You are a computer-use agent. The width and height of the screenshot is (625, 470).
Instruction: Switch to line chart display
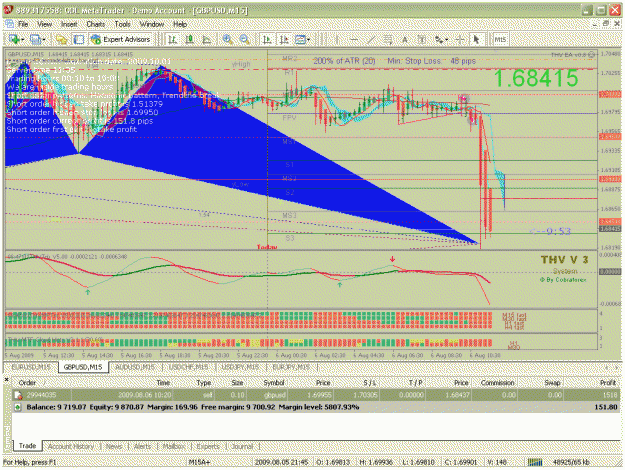tap(207, 39)
